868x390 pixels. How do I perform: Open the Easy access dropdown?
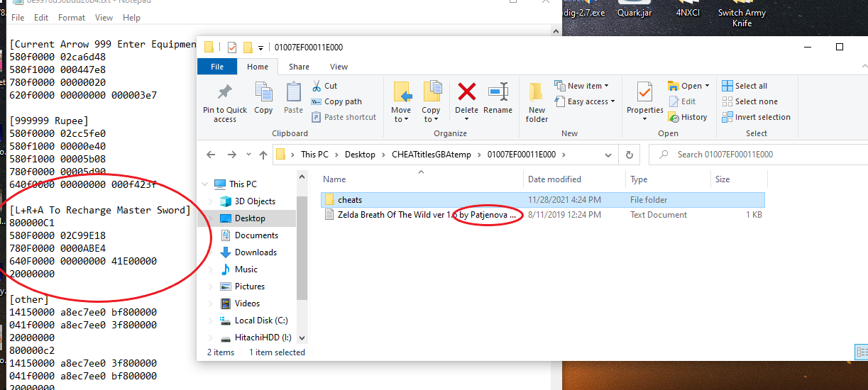(x=585, y=101)
